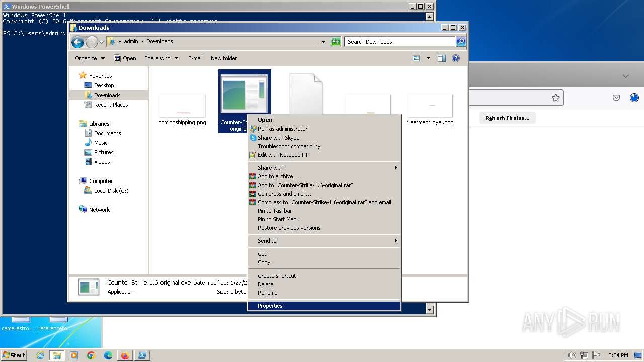
Task: Click the Action Center flag icon
Action: click(596, 355)
